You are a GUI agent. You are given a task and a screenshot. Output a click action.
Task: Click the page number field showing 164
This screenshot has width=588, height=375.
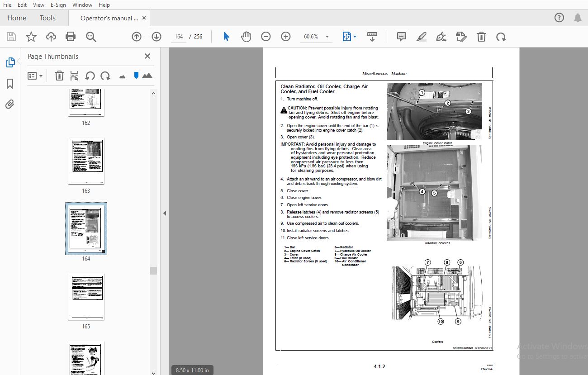click(179, 37)
